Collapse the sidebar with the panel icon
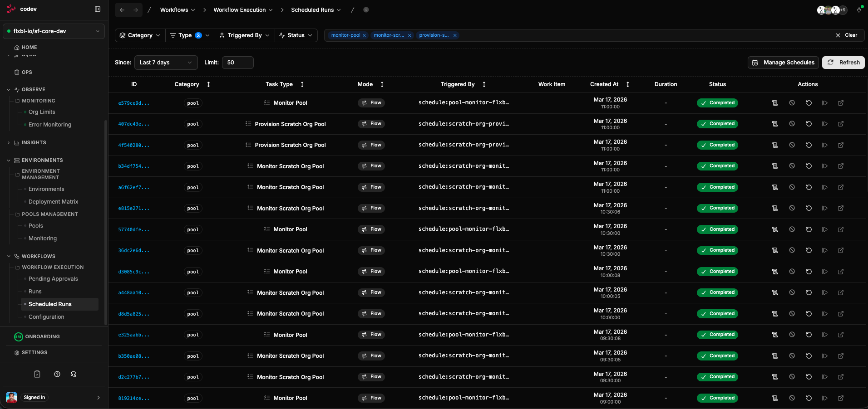This screenshot has height=409, width=868. 98,9
